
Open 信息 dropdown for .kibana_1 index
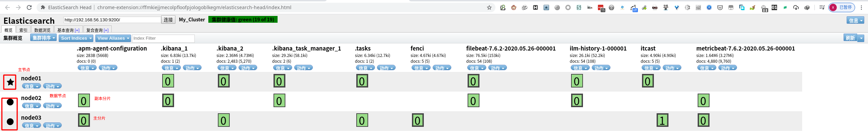pos(171,68)
